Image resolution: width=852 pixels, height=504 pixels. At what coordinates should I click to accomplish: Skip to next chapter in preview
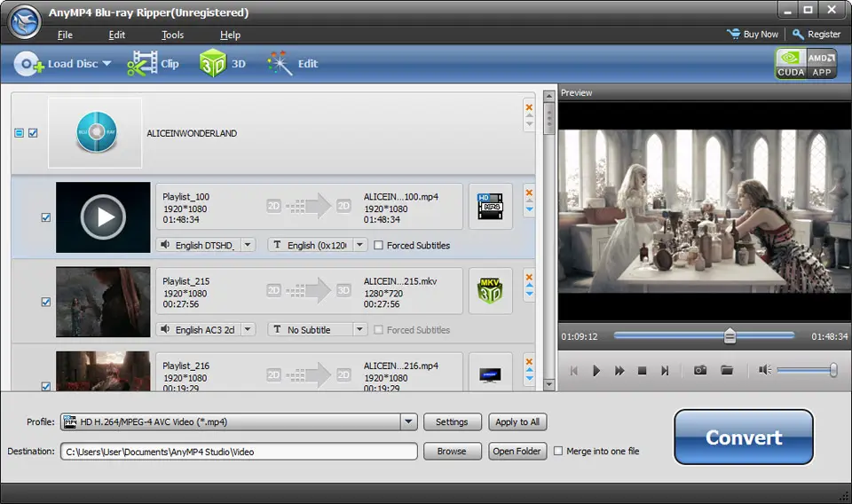tap(665, 370)
